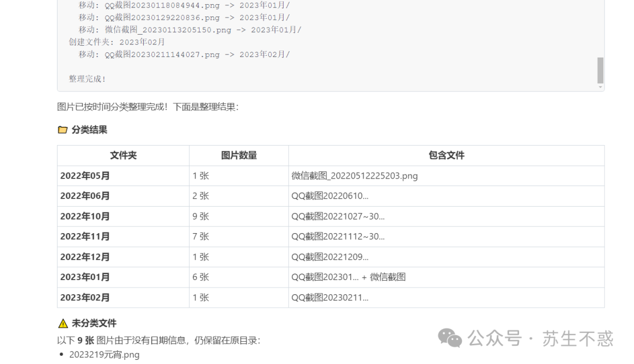The width and height of the screenshot is (634, 364).
Task: Click the scrollbar thumb in the output box
Action: click(601, 70)
